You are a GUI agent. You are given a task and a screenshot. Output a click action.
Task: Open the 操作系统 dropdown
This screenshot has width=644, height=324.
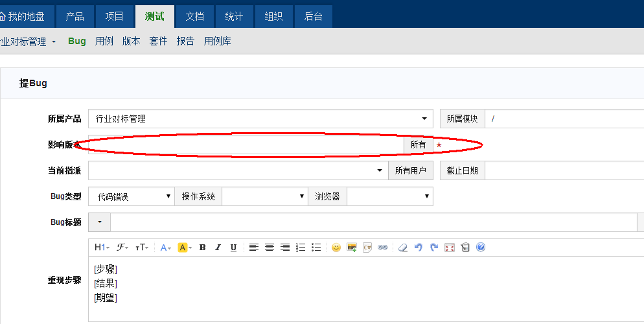(265, 196)
